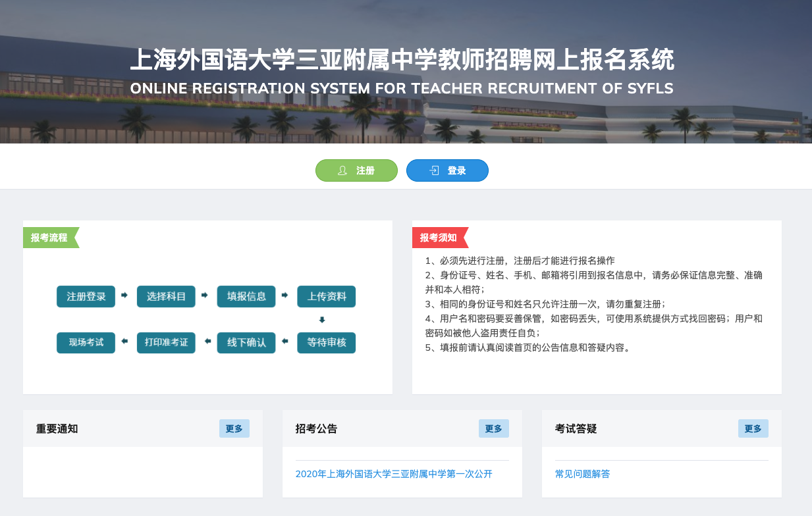The height and width of the screenshot is (516, 812).
Task: Open 更多 for 重要通知 section
Action: tap(234, 428)
